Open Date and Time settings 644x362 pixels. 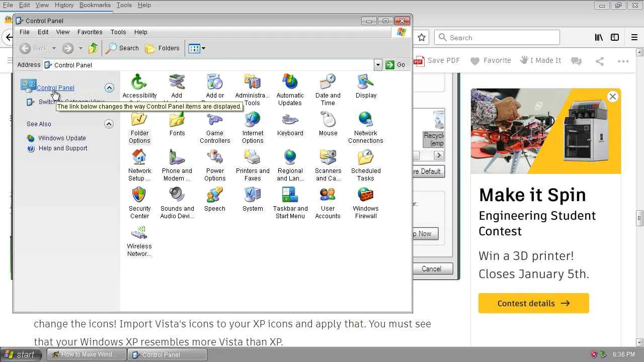click(328, 89)
